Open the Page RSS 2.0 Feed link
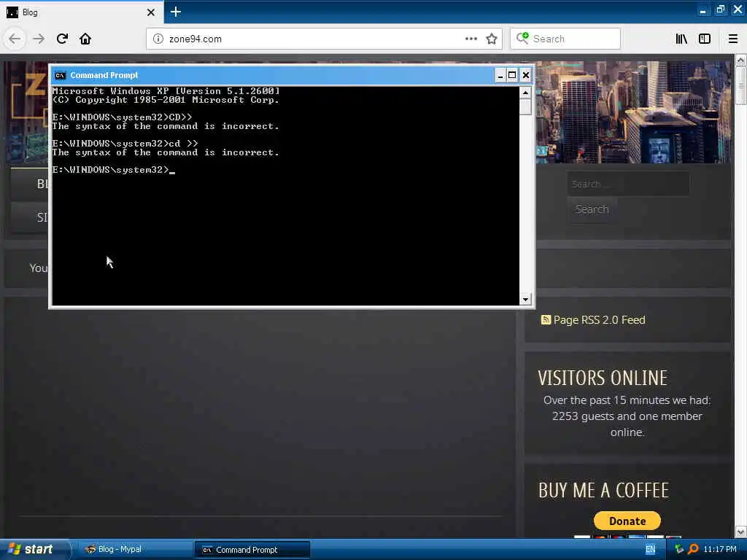This screenshot has width=747, height=560. click(x=600, y=320)
